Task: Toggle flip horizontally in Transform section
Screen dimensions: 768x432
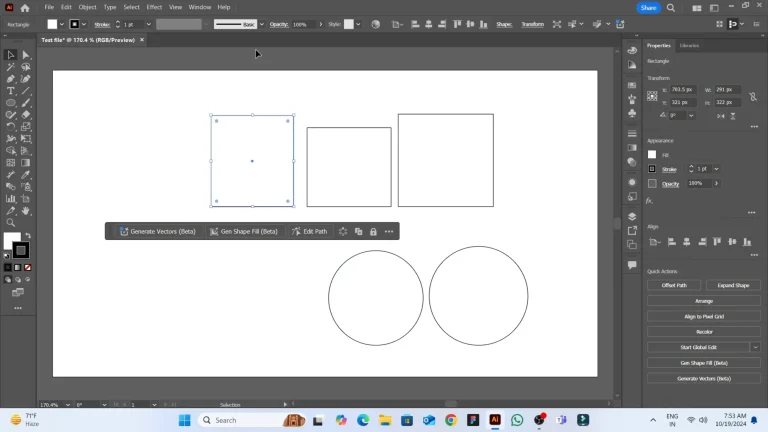Action: pyautogui.click(x=720, y=116)
